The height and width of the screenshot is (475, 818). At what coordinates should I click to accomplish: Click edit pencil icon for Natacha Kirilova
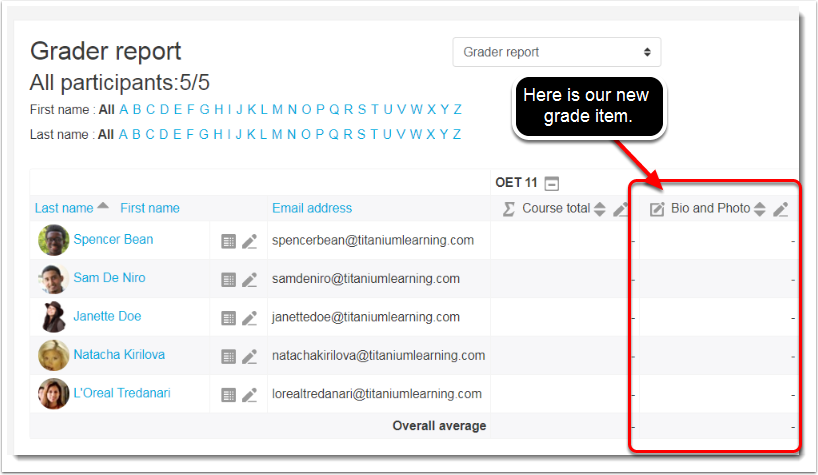[x=249, y=357]
